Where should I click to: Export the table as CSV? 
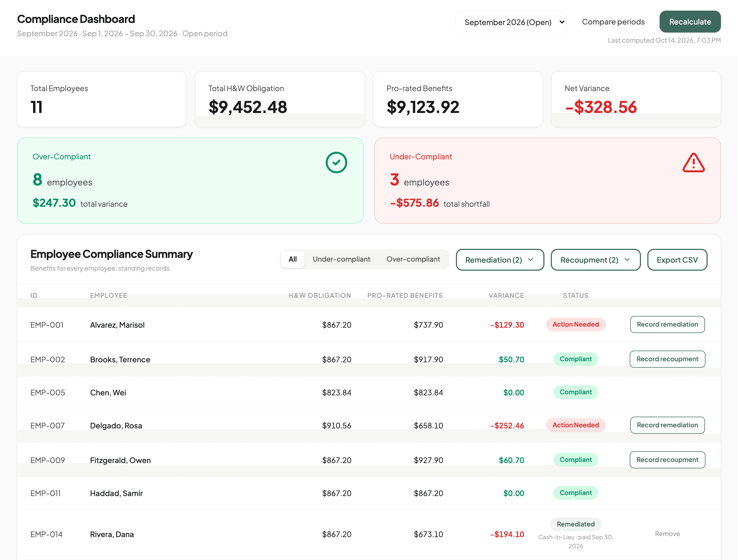[677, 260]
